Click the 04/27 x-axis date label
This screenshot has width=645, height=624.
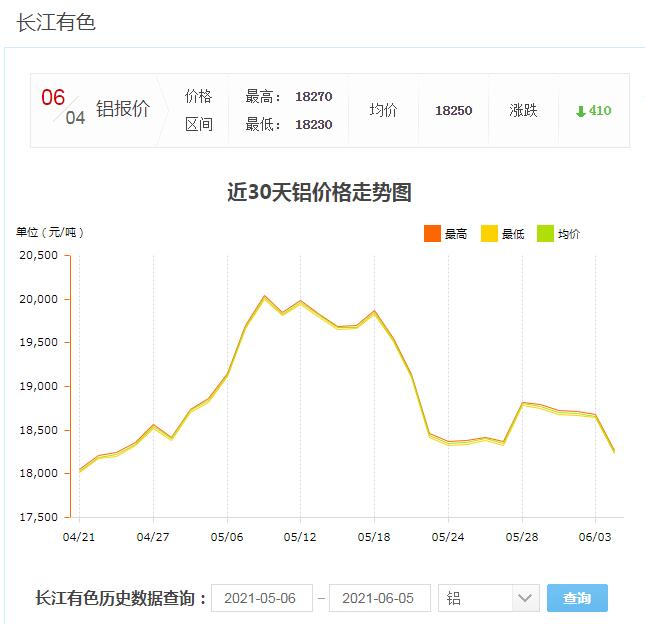(153, 537)
